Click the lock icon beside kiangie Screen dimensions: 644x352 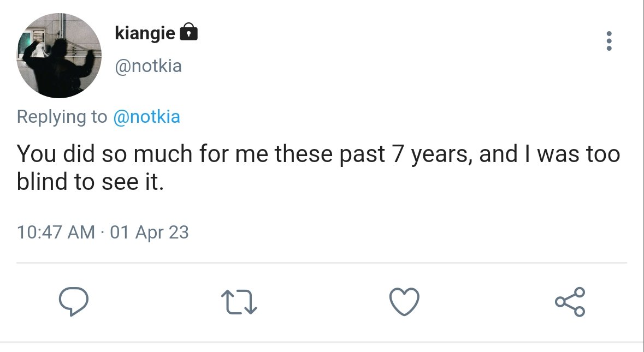pos(189,32)
